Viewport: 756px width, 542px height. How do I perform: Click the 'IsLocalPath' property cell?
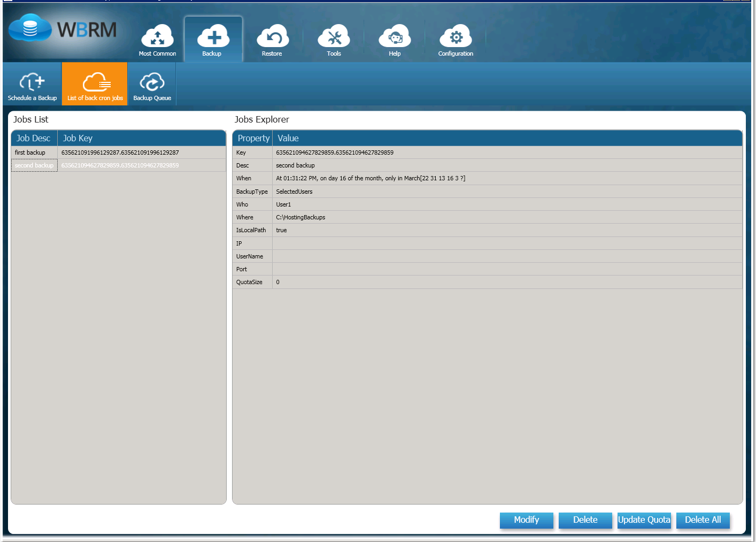click(x=252, y=230)
